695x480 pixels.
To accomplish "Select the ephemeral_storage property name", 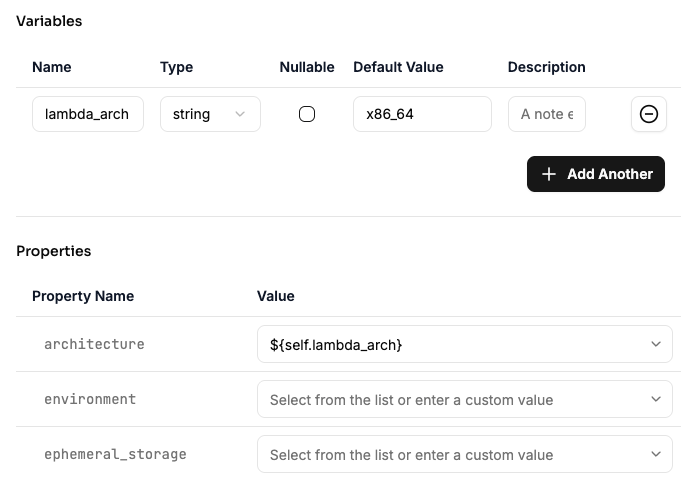I will click(x=115, y=454).
